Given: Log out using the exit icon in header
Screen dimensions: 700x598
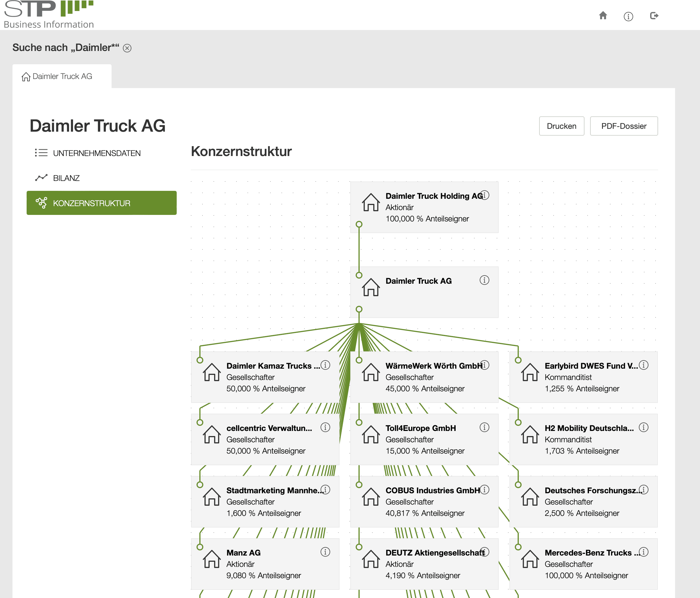Looking at the screenshot, I should click(654, 16).
